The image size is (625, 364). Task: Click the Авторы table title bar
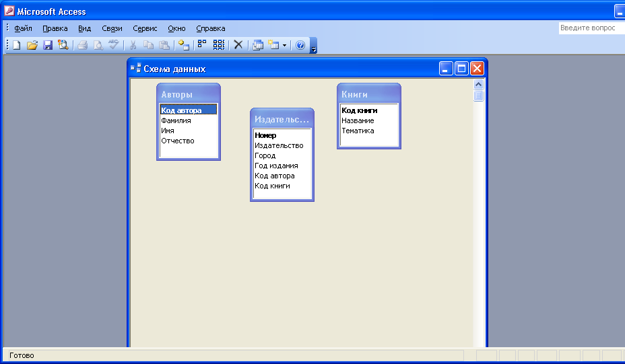[x=189, y=94]
